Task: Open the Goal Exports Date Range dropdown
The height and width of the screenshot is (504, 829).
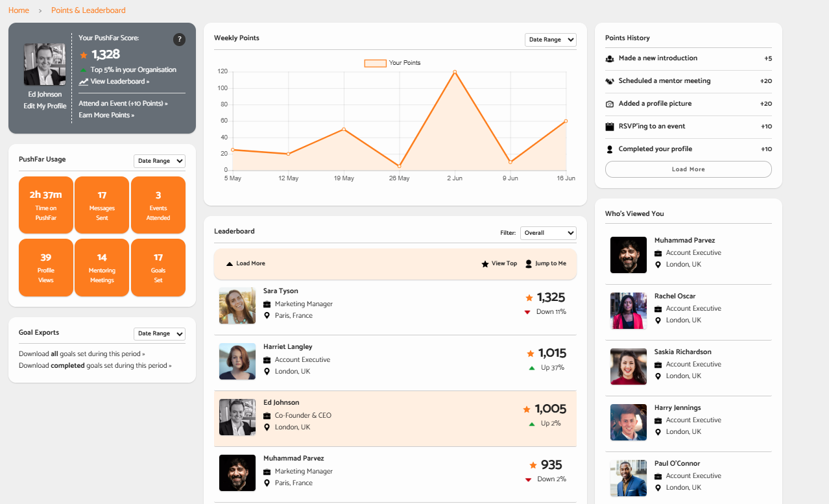Action: click(159, 333)
